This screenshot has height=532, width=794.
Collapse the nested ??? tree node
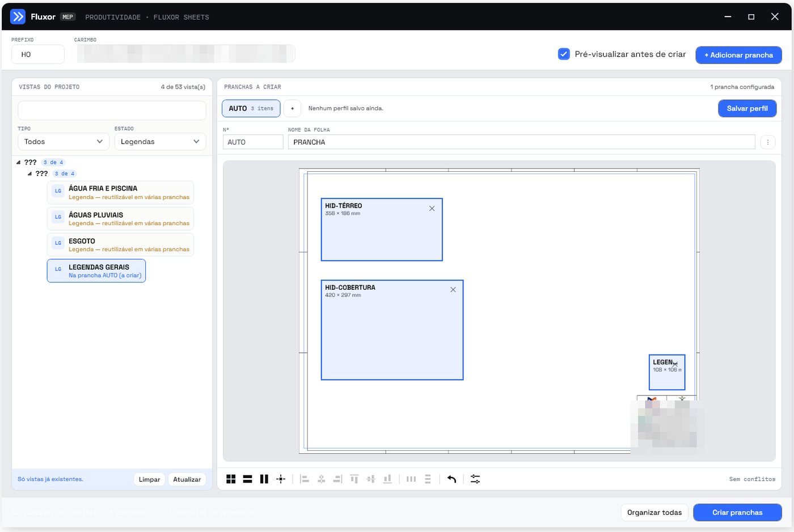[x=30, y=174]
